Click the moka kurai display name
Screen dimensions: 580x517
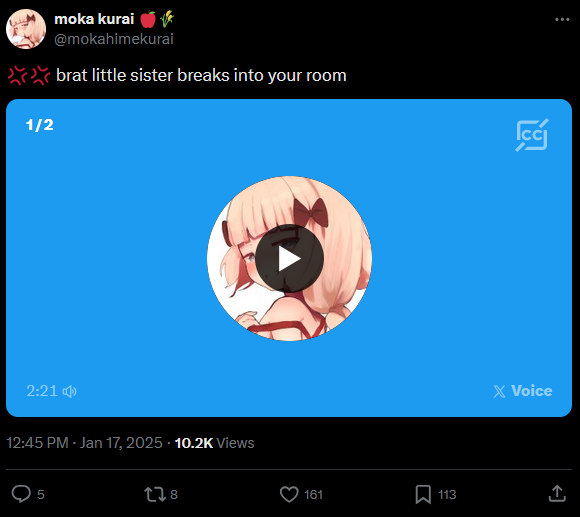pos(94,19)
